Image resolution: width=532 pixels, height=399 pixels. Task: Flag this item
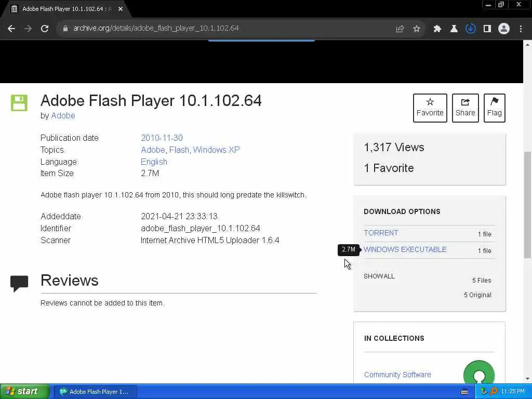pyautogui.click(x=495, y=108)
